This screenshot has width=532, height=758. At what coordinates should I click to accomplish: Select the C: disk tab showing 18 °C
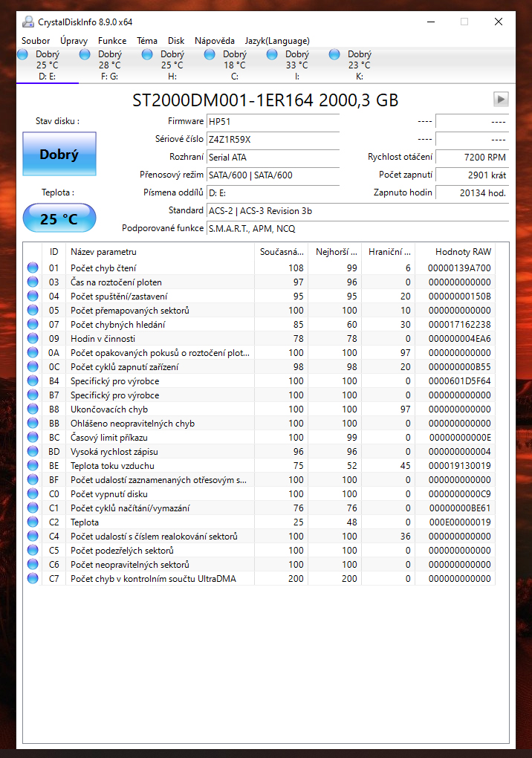(x=234, y=65)
